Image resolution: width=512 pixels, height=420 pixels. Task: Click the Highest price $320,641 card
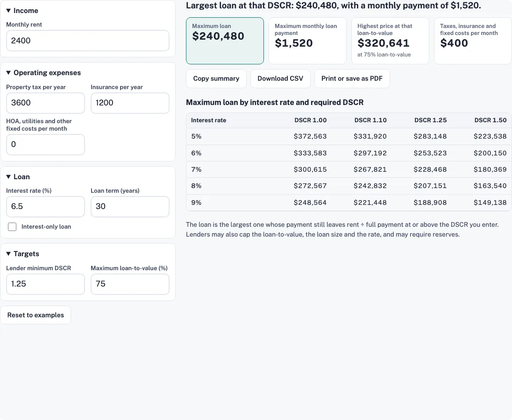click(x=390, y=41)
